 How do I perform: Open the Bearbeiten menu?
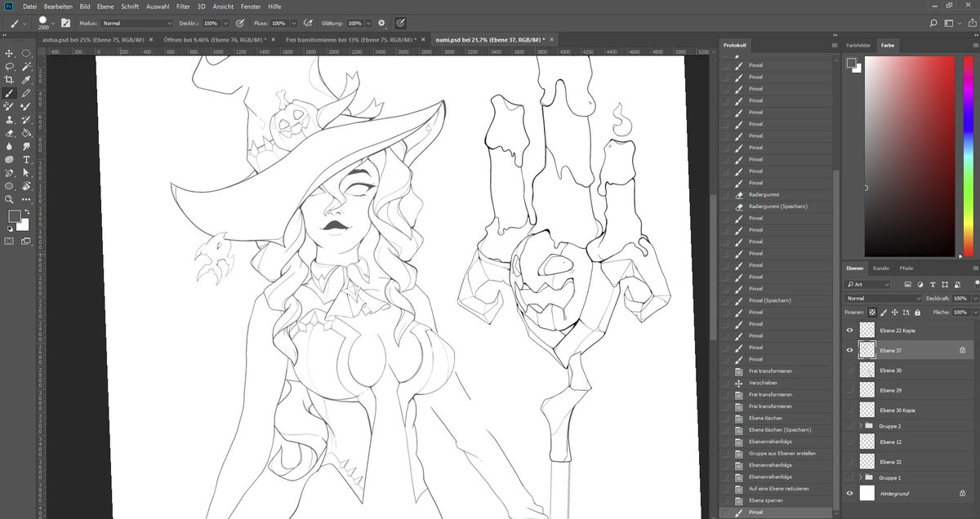pyautogui.click(x=56, y=7)
